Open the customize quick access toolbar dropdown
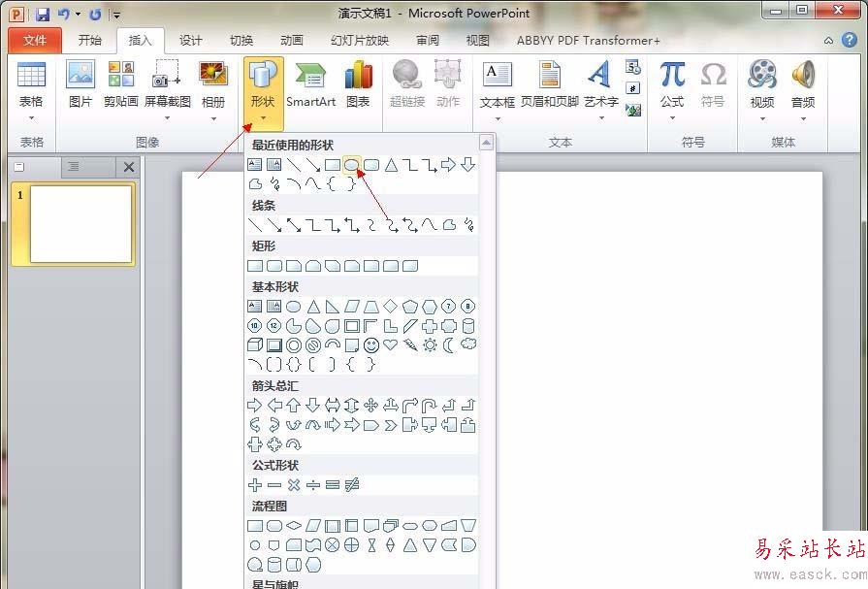The height and width of the screenshot is (589, 868). pyautogui.click(x=116, y=15)
